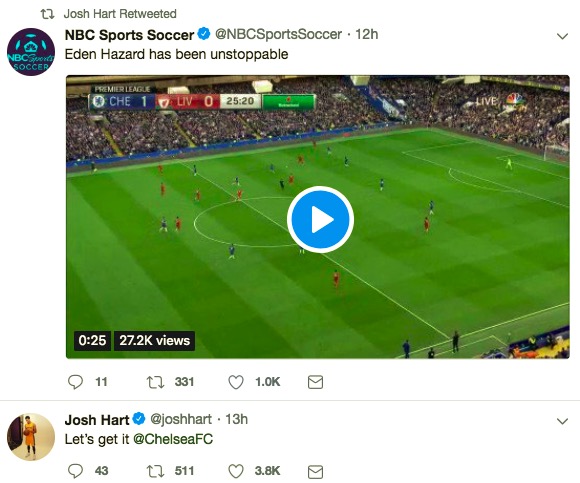Click the @ChelseaFC mention link
Viewport: 580px width, 483px height.
coord(173,439)
